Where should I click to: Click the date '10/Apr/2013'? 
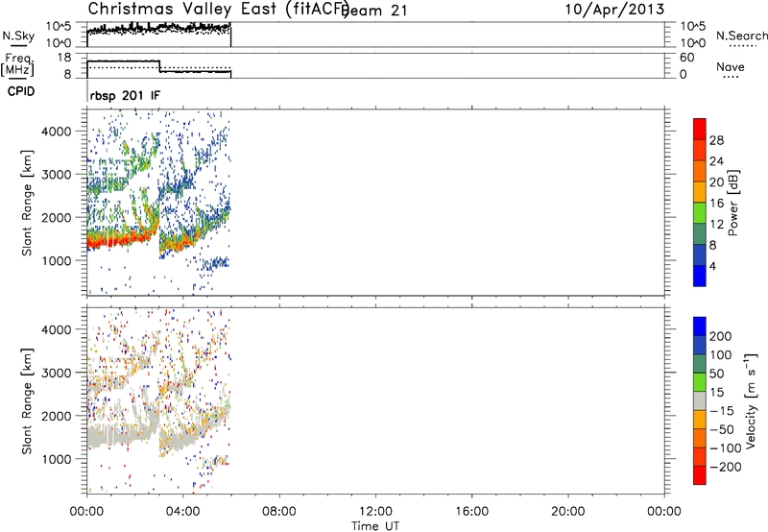[614, 10]
